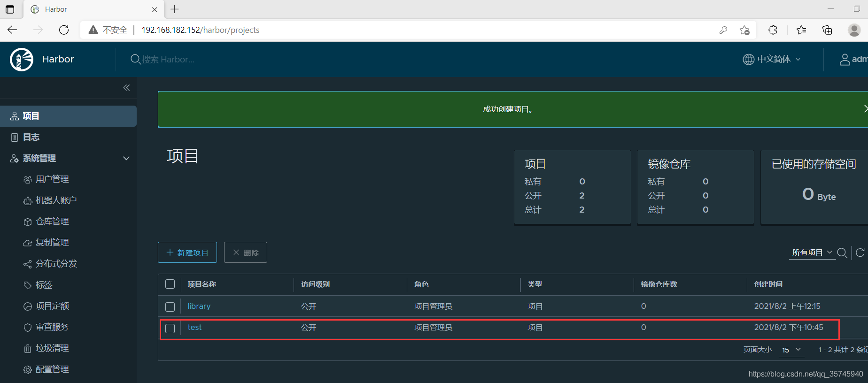Click the project list search magnifier icon
868x383 pixels.
842,253
